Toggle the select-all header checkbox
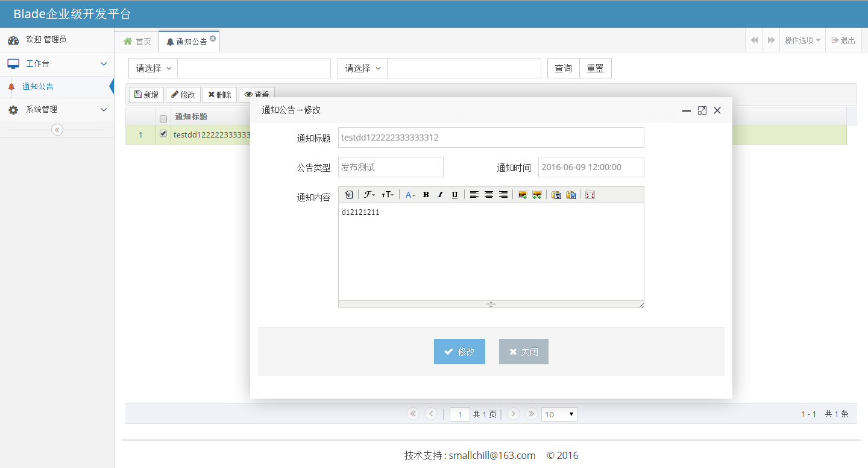The image size is (868, 468). [163, 119]
